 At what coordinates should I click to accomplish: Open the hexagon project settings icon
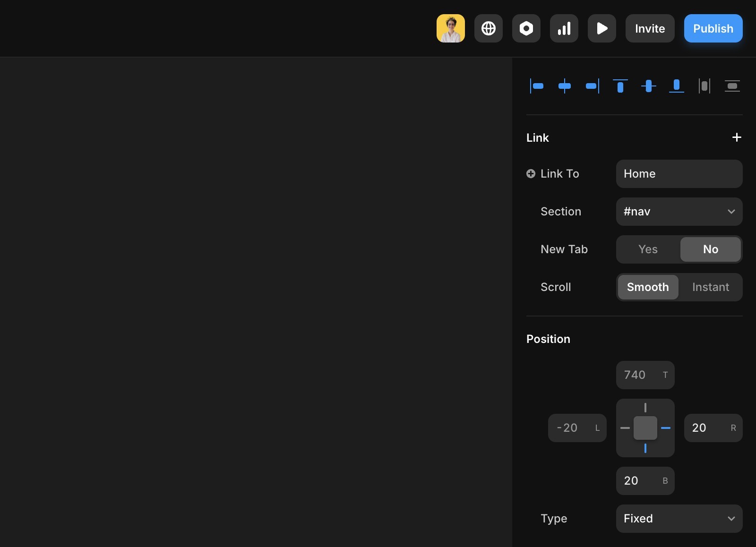526,28
